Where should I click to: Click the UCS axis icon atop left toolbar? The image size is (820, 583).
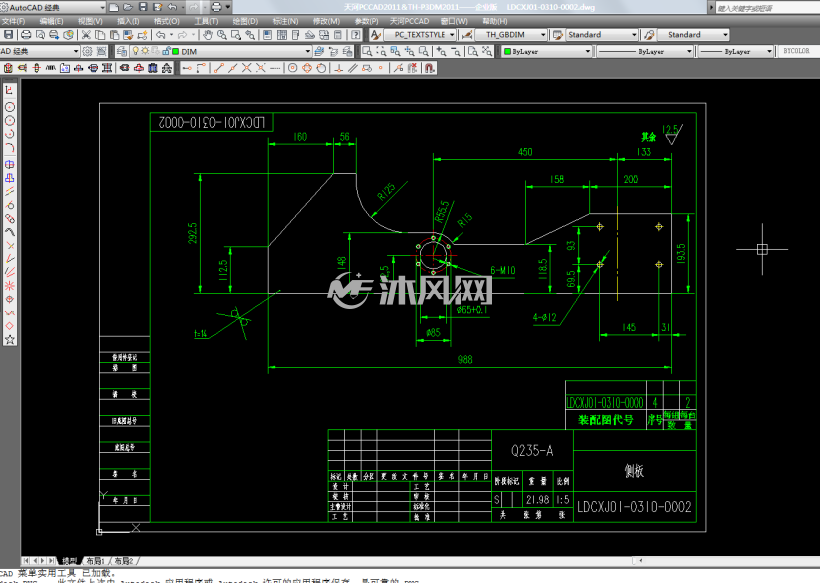point(9,90)
